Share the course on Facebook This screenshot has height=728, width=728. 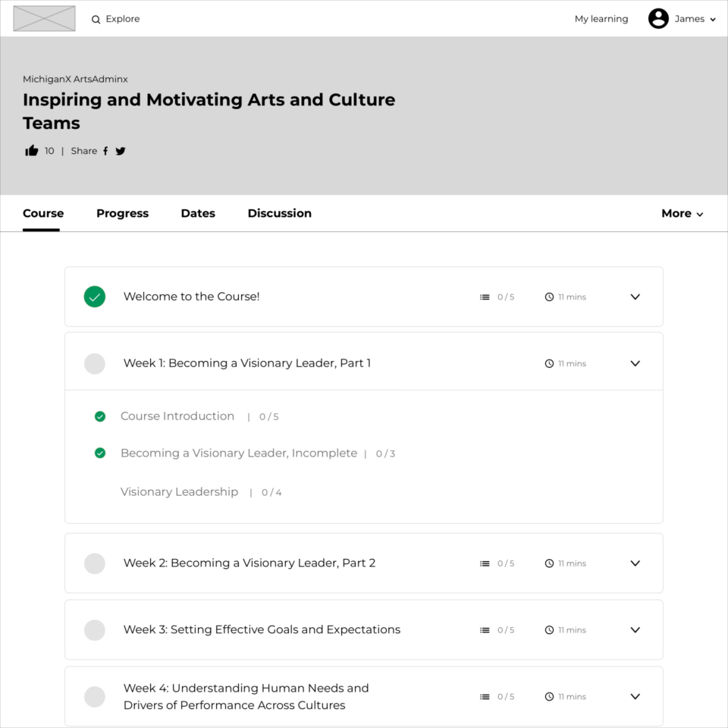(x=105, y=150)
